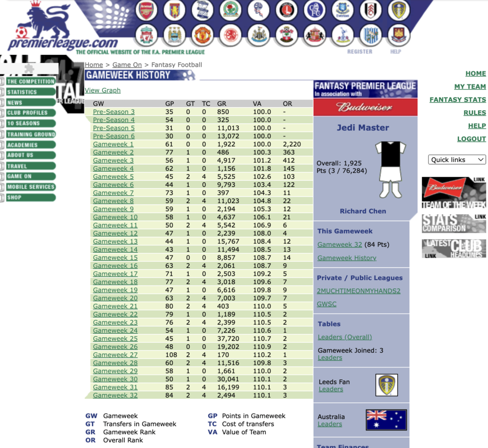Open the Leeds United badge in header
Image resolution: width=488 pixels, height=448 pixels.
[x=398, y=10]
